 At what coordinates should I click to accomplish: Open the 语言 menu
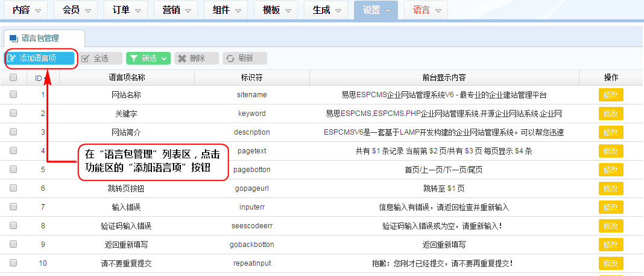[426, 10]
